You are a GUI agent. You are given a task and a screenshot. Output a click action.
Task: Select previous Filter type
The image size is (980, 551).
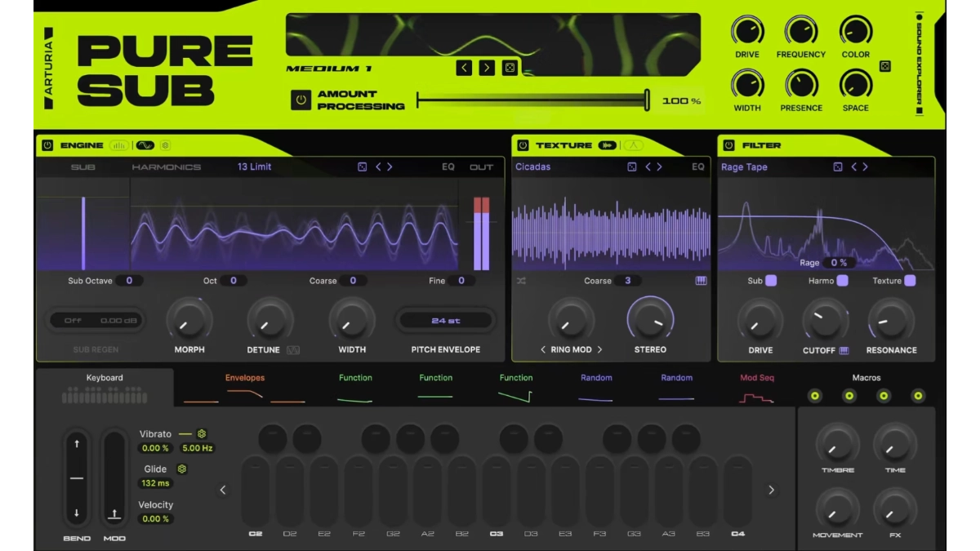[854, 167]
